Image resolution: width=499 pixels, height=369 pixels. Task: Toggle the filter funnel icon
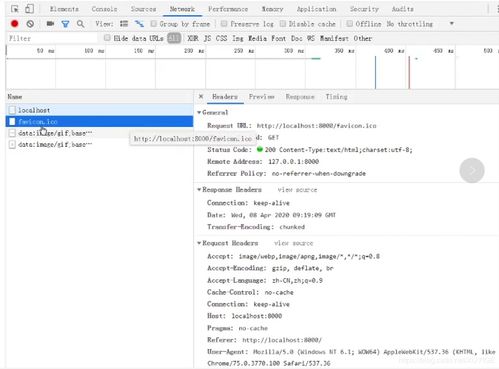click(x=65, y=24)
